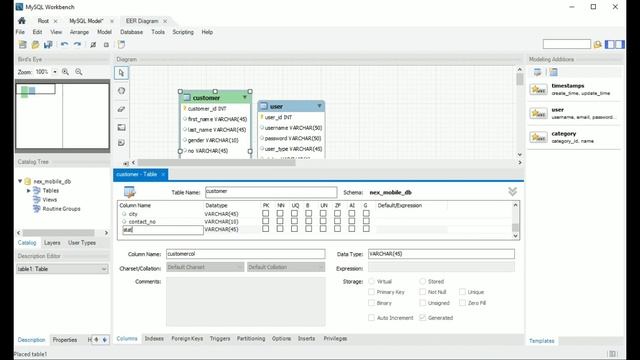This screenshot has height=360, width=640.
Task: Switch to the Indexes tab
Action: 154,339
